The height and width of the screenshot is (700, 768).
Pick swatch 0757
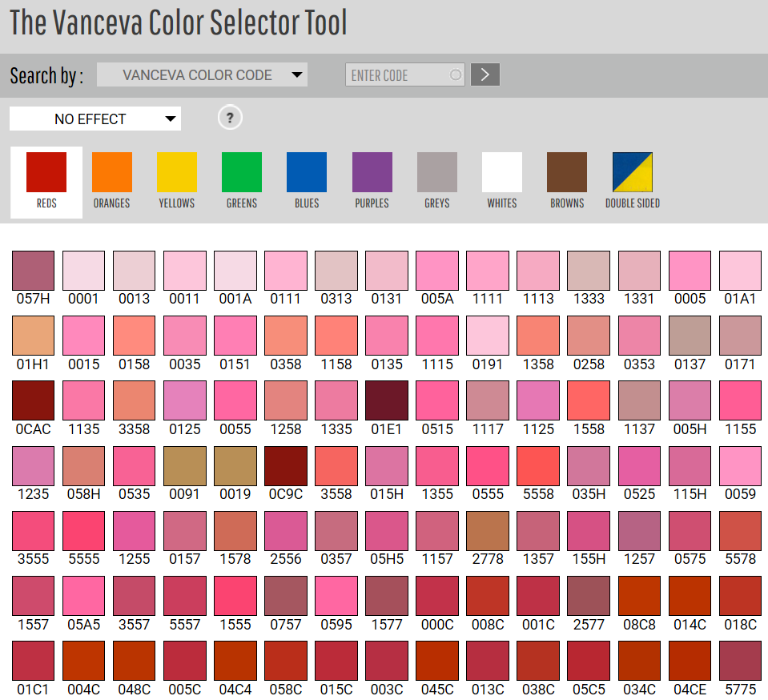tap(286, 596)
